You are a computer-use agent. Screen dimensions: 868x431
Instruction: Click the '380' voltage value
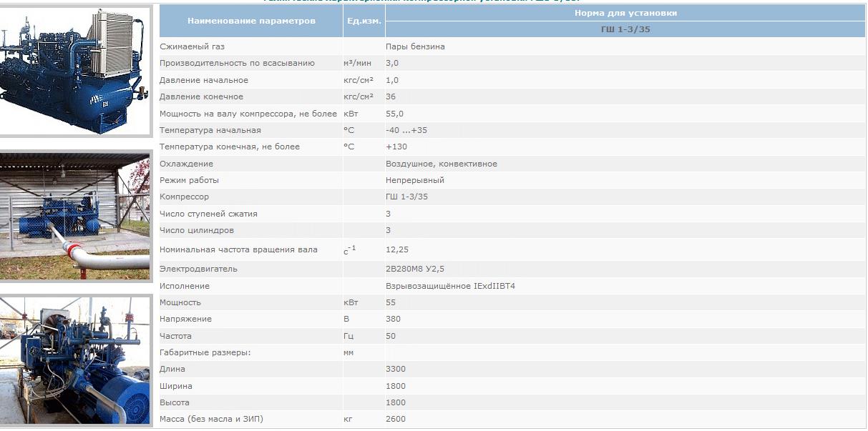pyautogui.click(x=393, y=319)
